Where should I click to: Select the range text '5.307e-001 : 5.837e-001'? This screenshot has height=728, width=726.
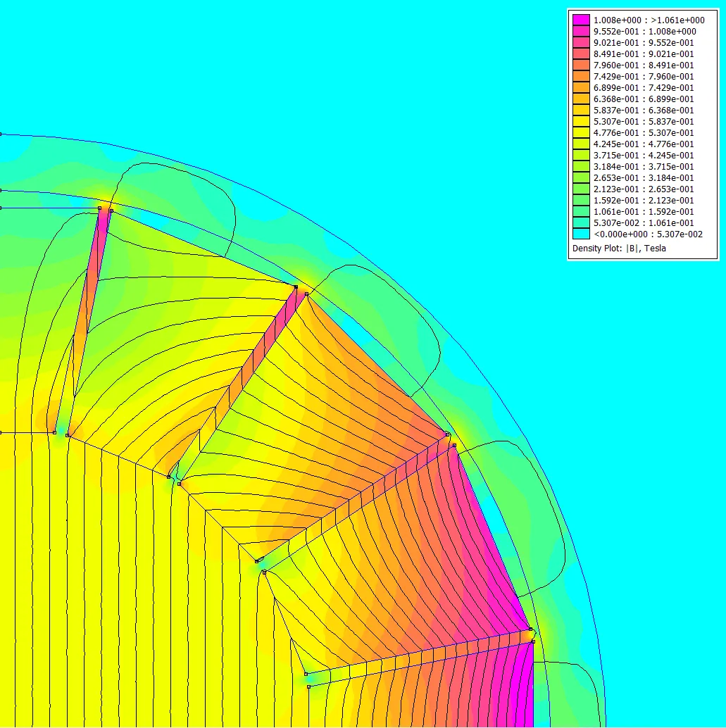pos(644,121)
